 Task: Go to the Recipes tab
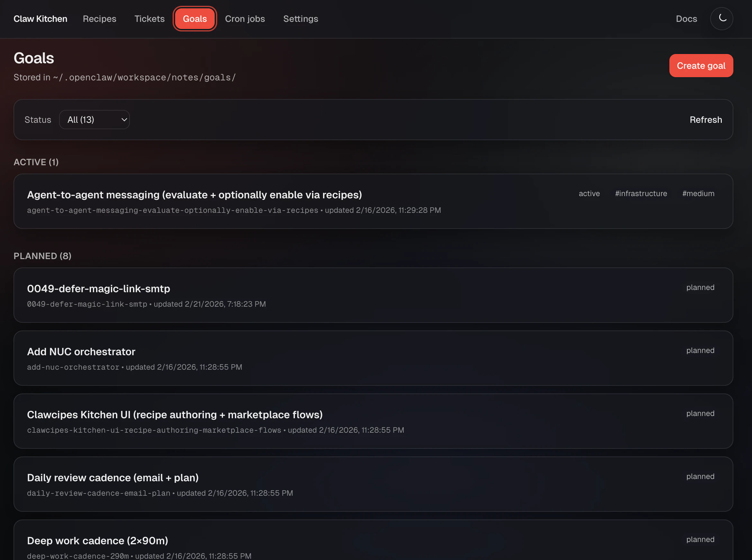click(x=99, y=19)
